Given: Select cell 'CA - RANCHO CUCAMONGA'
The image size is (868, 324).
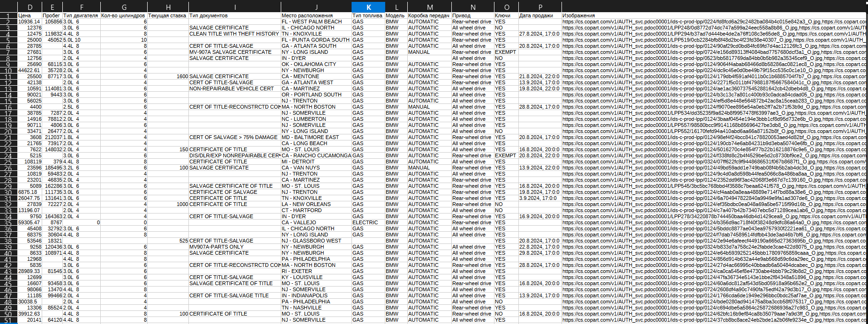Looking at the screenshot, I should coord(316,155).
